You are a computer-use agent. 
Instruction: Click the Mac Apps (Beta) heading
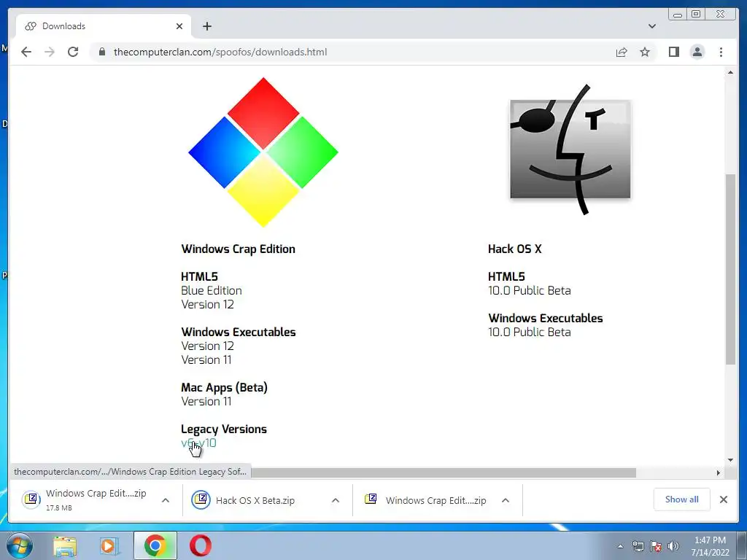pos(224,388)
